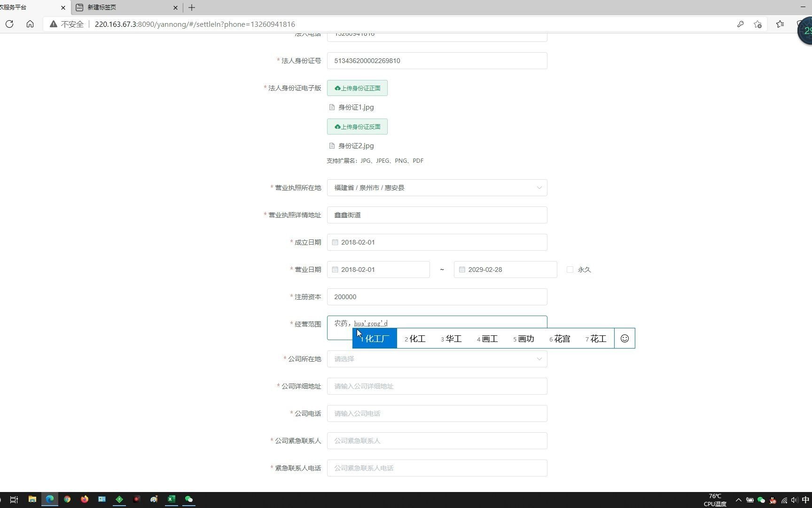Open the green diamond app on taskbar
The height and width of the screenshot is (508, 812).
[119, 499]
